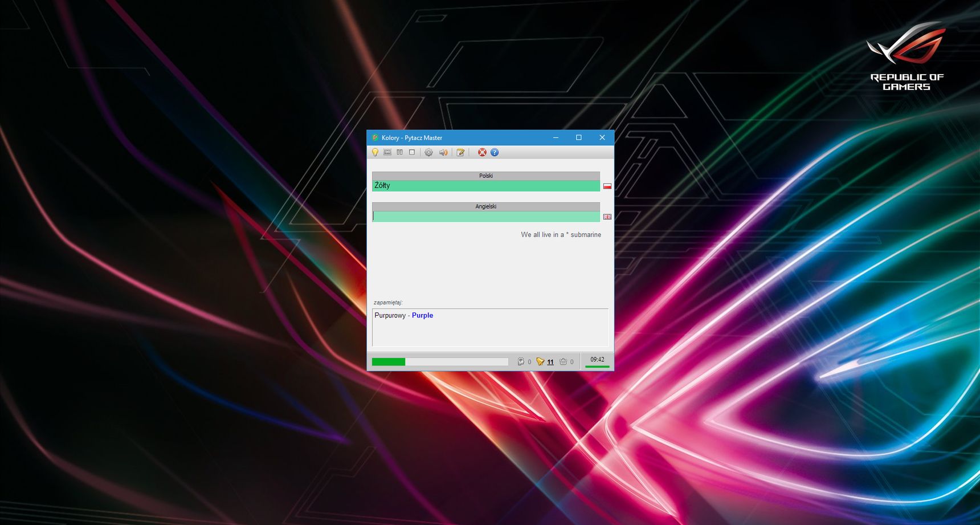Click the golden bell status icon

(x=540, y=361)
